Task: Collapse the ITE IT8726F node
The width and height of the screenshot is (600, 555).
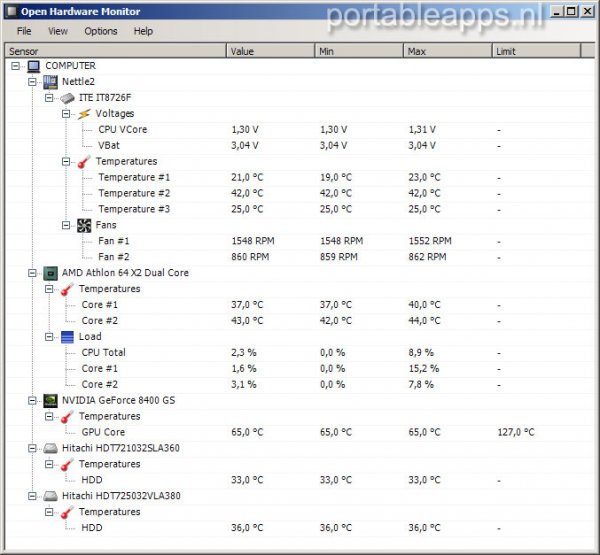Action: (x=49, y=98)
